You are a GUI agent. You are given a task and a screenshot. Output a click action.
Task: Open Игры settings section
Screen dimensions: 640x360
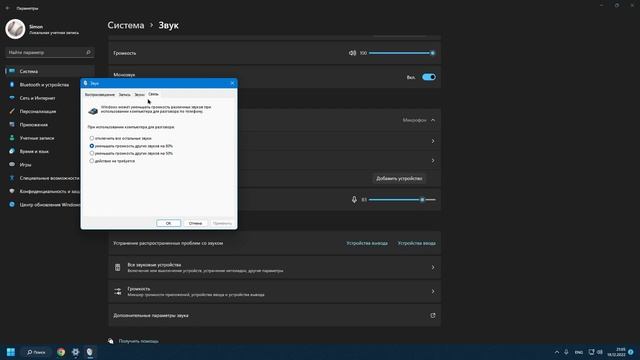[x=25, y=164]
